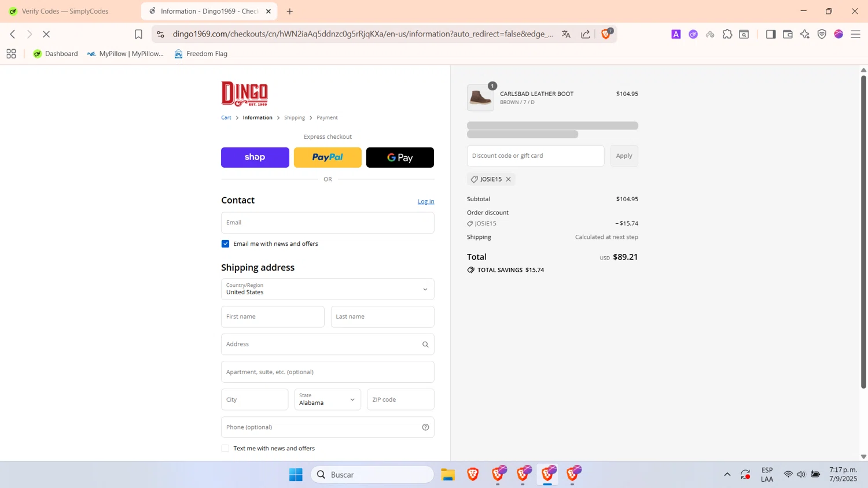
Task: Click the Carlsbad Leather Boot thumbnail
Action: point(480,98)
